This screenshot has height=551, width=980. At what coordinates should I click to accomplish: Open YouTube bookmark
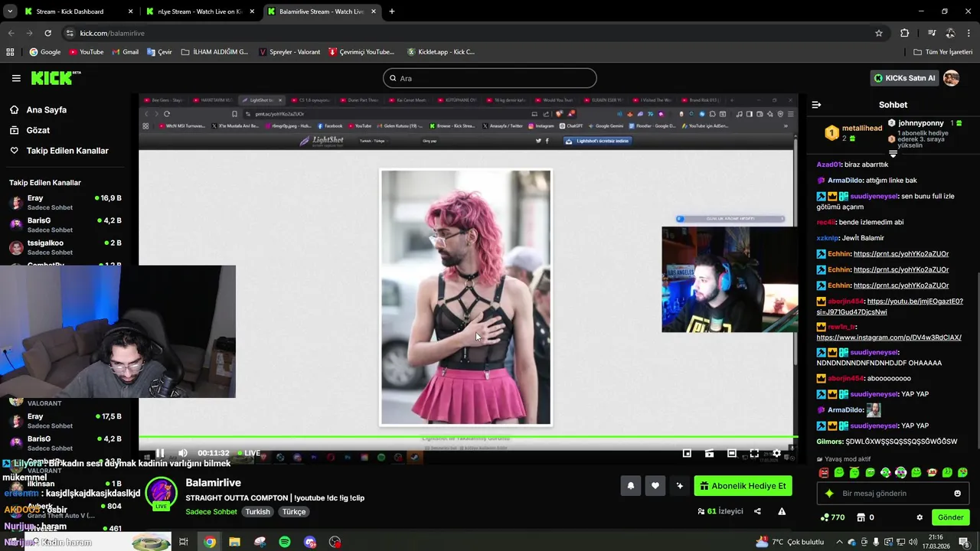pos(86,52)
